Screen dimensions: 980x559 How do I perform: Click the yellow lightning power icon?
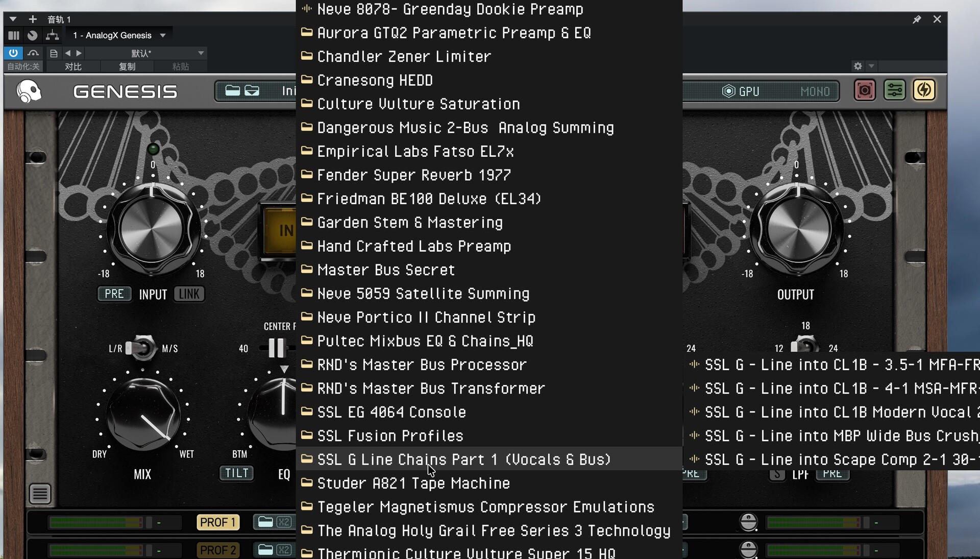924,91
